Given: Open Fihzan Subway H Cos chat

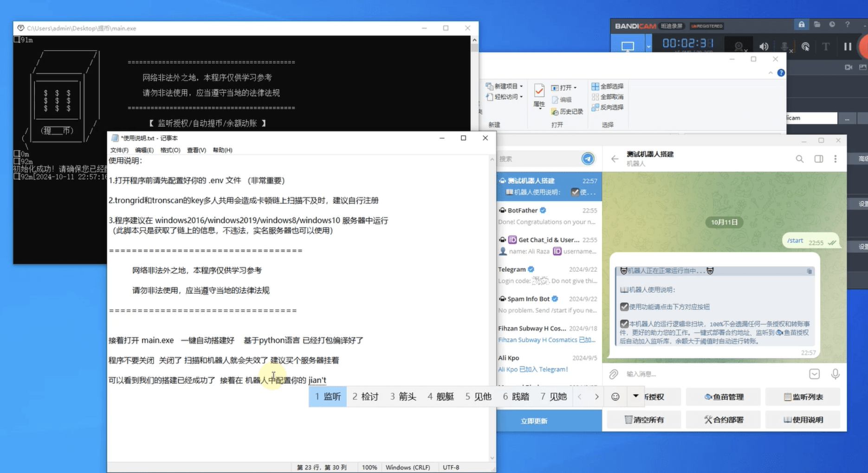Looking at the screenshot, I should pos(549,334).
